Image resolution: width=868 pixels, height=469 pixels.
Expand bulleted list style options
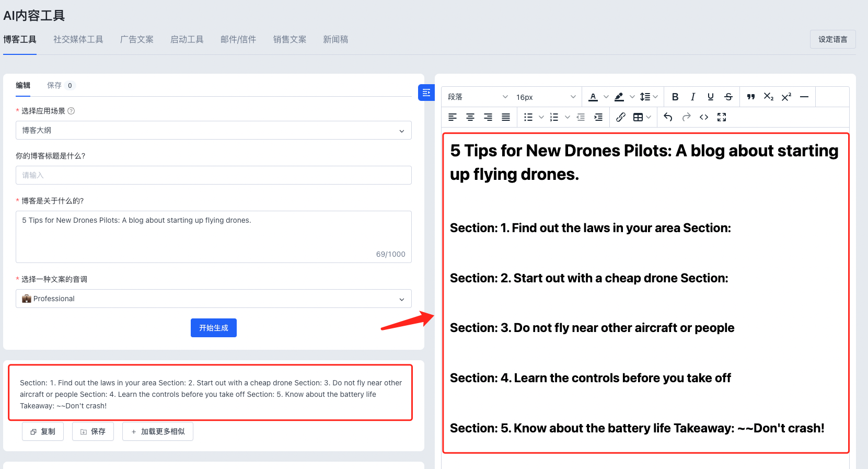click(x=541, y=117)
